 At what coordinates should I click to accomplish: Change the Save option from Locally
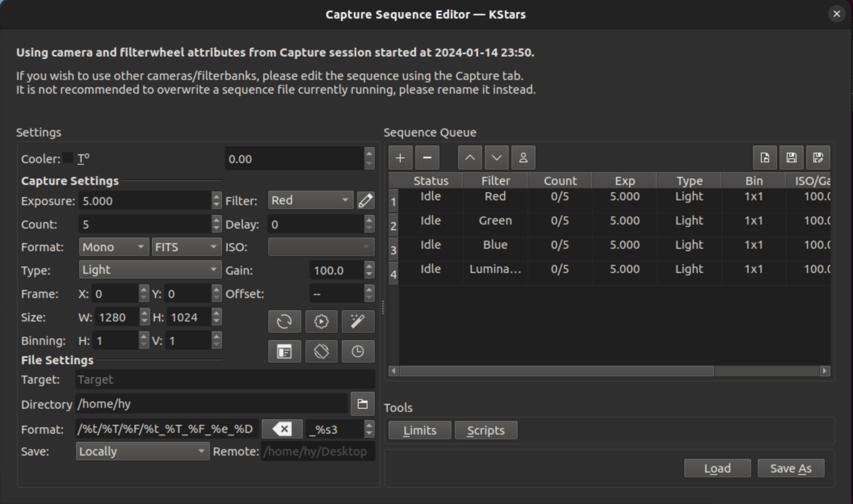pos(142,451)
